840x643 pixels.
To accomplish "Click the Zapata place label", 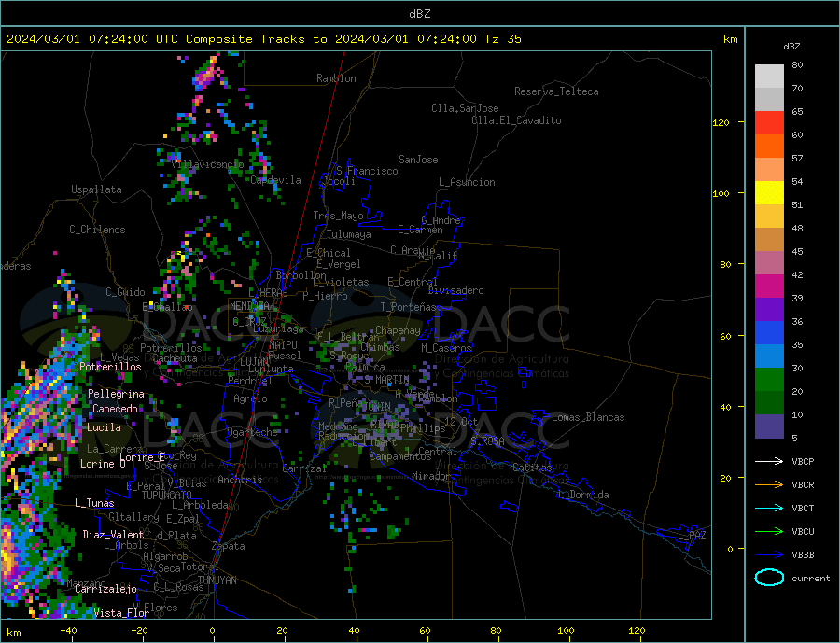I will click(229, 547).
